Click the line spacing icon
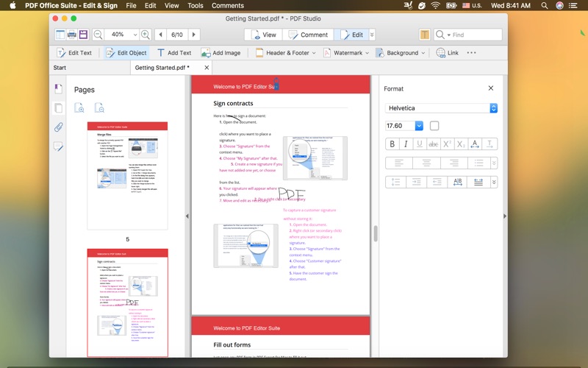This screenshot has width=588, height=368. 395,182
